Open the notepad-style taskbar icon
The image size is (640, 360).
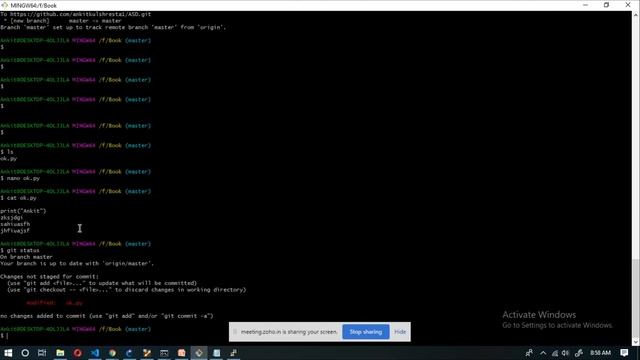click(x=216, y=353)
